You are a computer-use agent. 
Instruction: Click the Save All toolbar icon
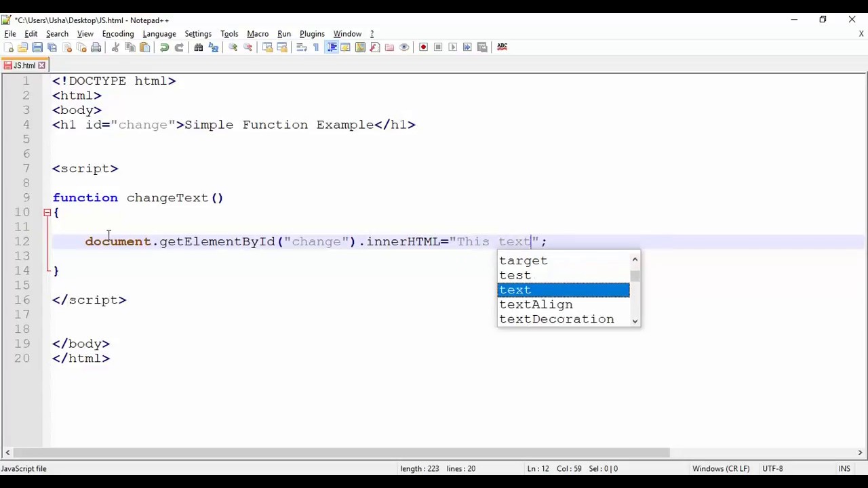(52, 47)
